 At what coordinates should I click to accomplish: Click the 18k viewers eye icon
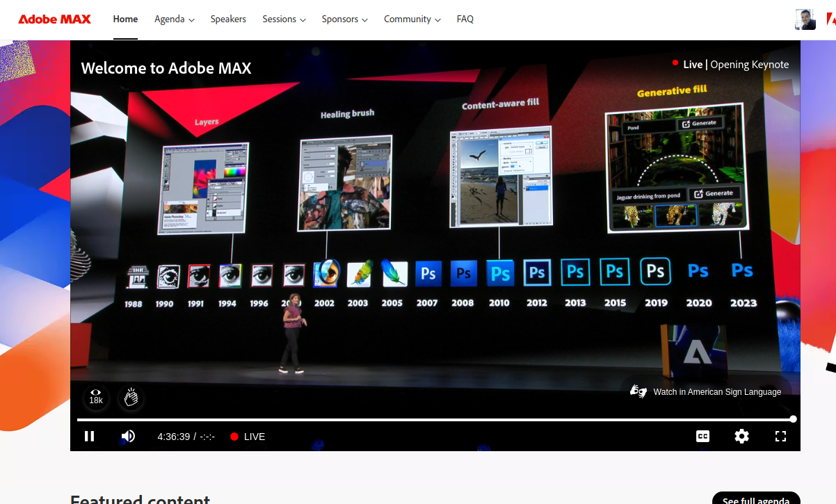(96, 397)
